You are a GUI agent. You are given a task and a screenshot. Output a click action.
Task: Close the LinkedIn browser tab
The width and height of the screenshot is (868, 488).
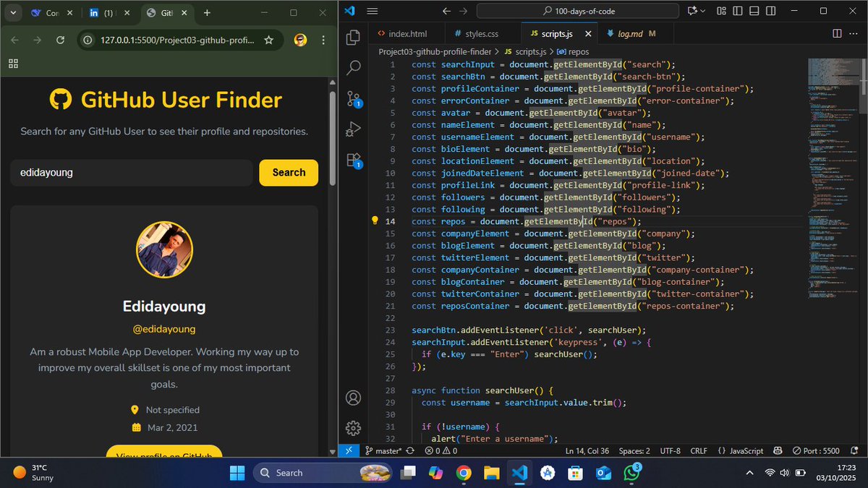coord(127,13)
